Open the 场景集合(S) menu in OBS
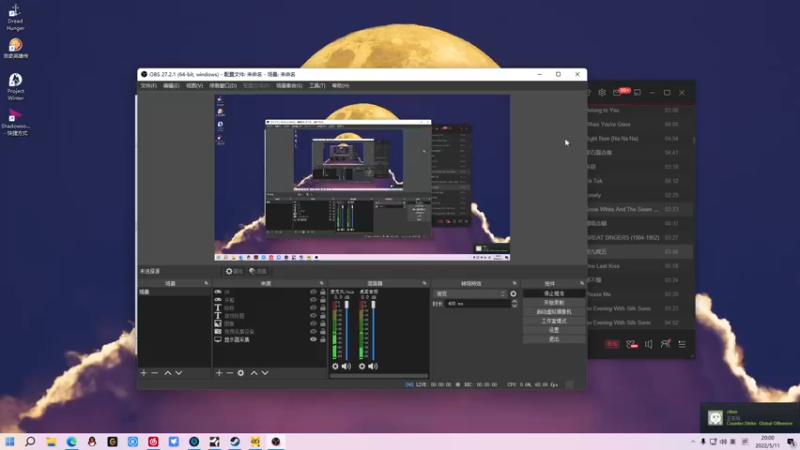 (x=289, y=86)
